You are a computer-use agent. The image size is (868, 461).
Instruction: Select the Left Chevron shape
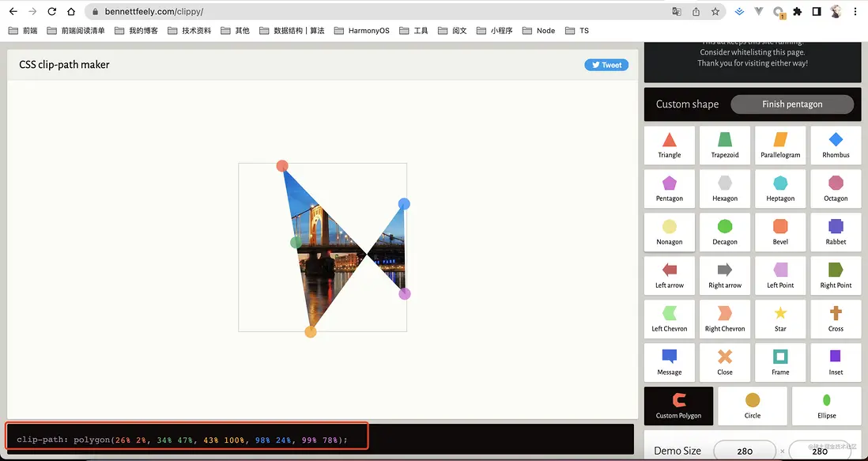(x=670, y=319)
